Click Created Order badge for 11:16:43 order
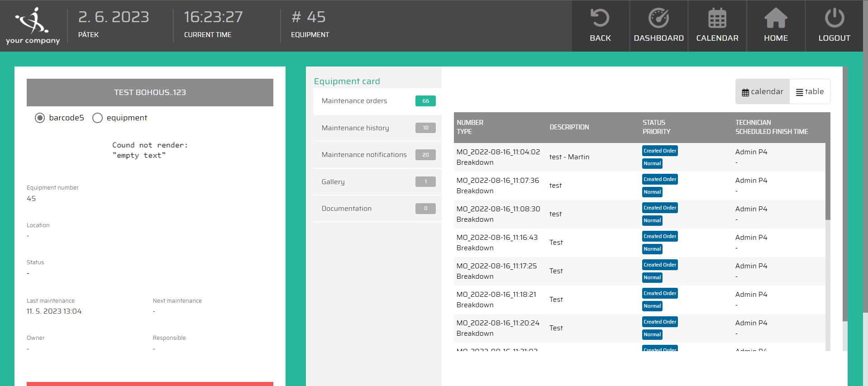The image size is (868, 386). click(660, 236)
